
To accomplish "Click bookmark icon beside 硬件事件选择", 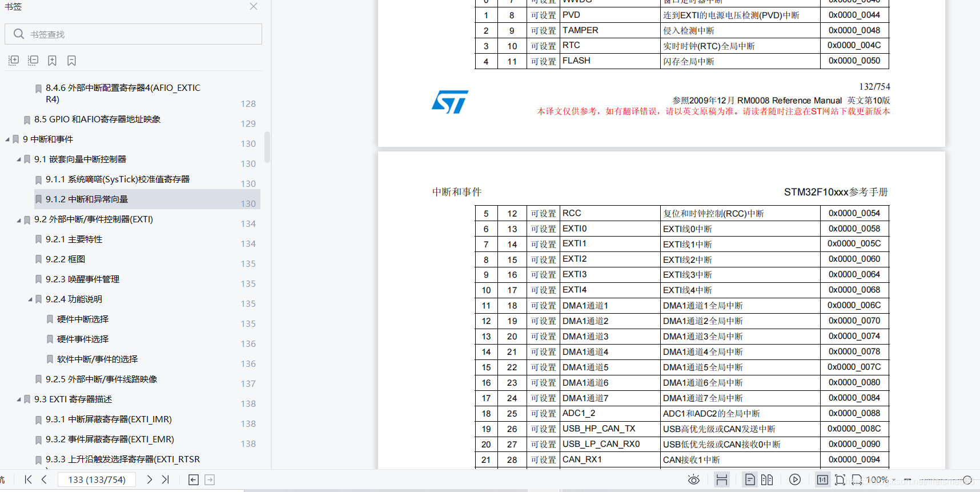I will (50, 339).
